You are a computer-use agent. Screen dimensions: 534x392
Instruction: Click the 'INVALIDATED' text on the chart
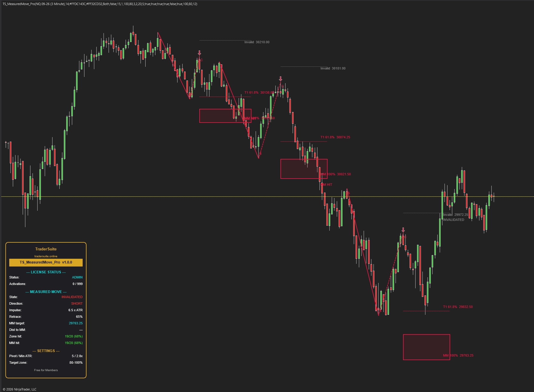tap(453, 220)
